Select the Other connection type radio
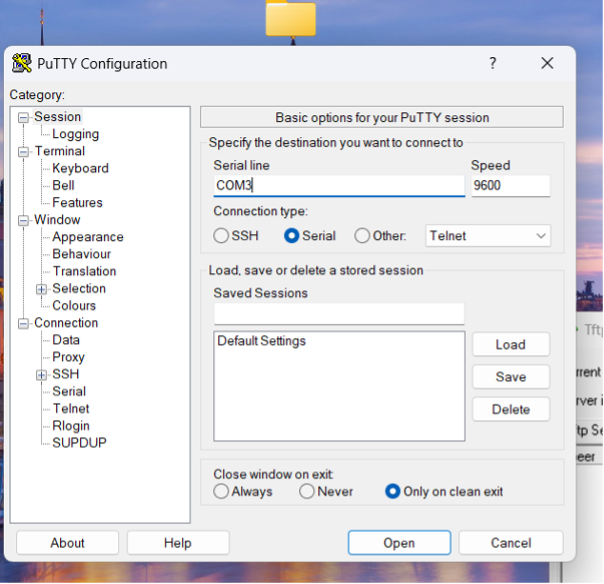604x584 pixels. pos(362,236)
